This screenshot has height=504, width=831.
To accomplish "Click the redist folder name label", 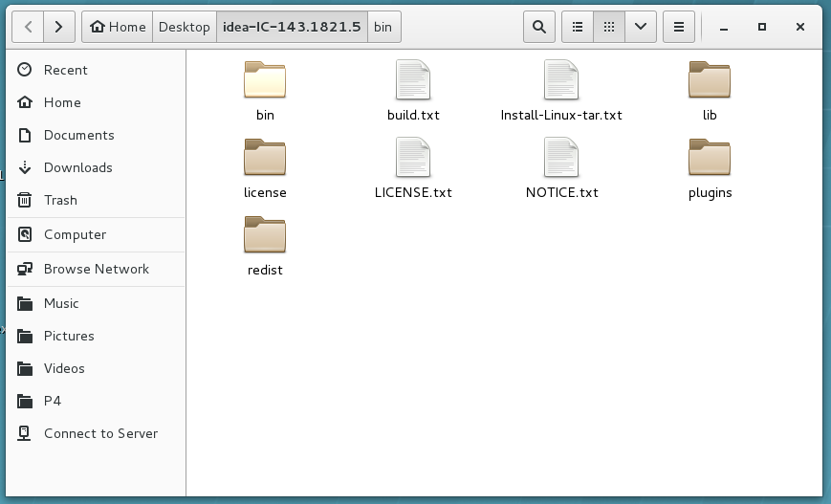I will [265, 271].
